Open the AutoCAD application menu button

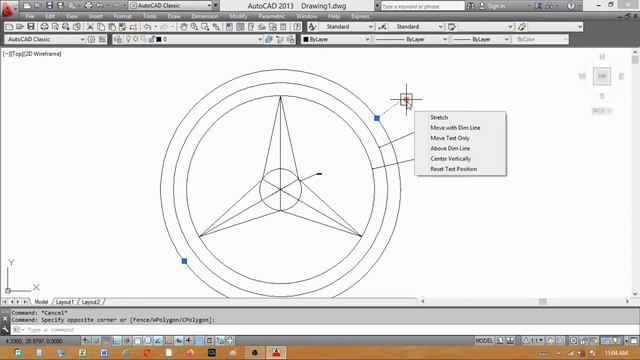tap(7, 8)
